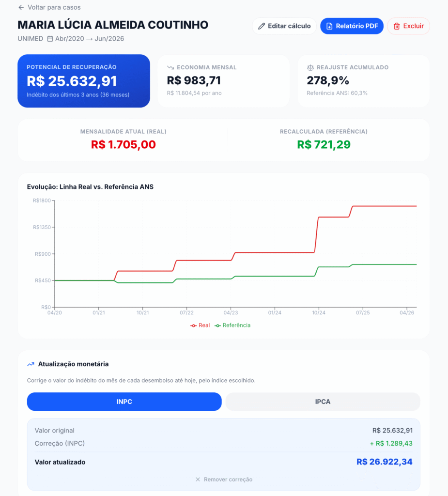Click the X icon beside Remover correção
The height and width of the screenshot is (496, 448).
pos(198,480)
